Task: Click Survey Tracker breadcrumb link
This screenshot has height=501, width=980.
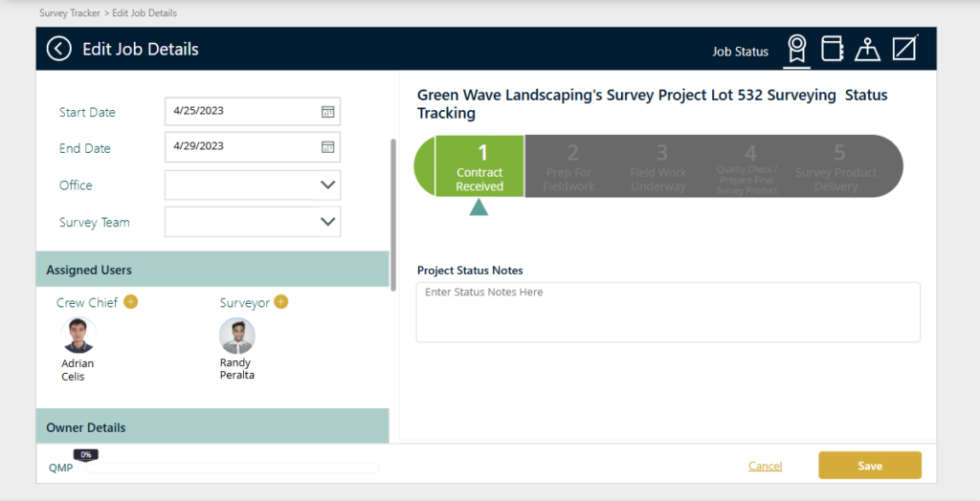Action: (69, 12)
